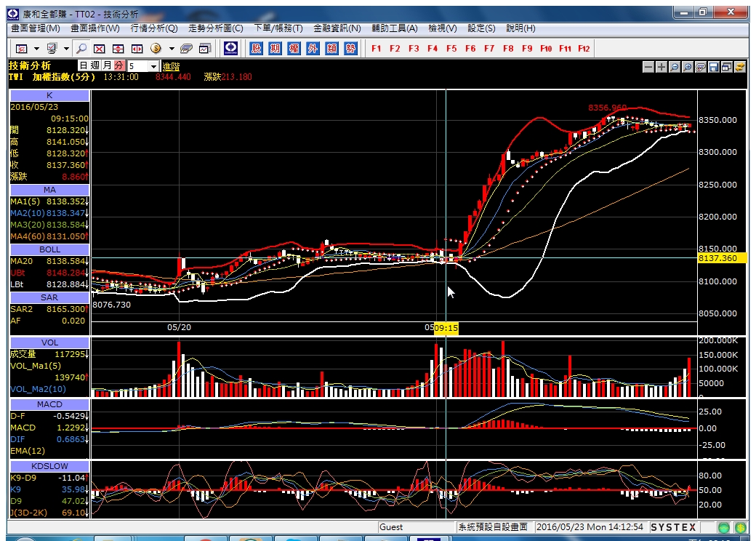The height and width of the screenshot is (541, 756).
Task: Click the red X box toolbar icon
Action: pyautogui.click(x=100, y=48)
